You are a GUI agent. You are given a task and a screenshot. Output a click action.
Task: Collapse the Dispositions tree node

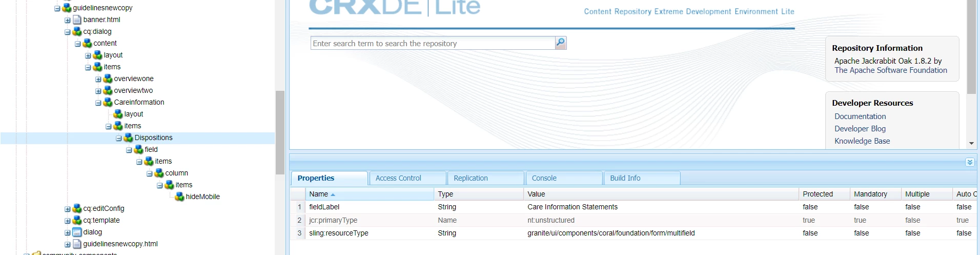click(x=119, y=138)
